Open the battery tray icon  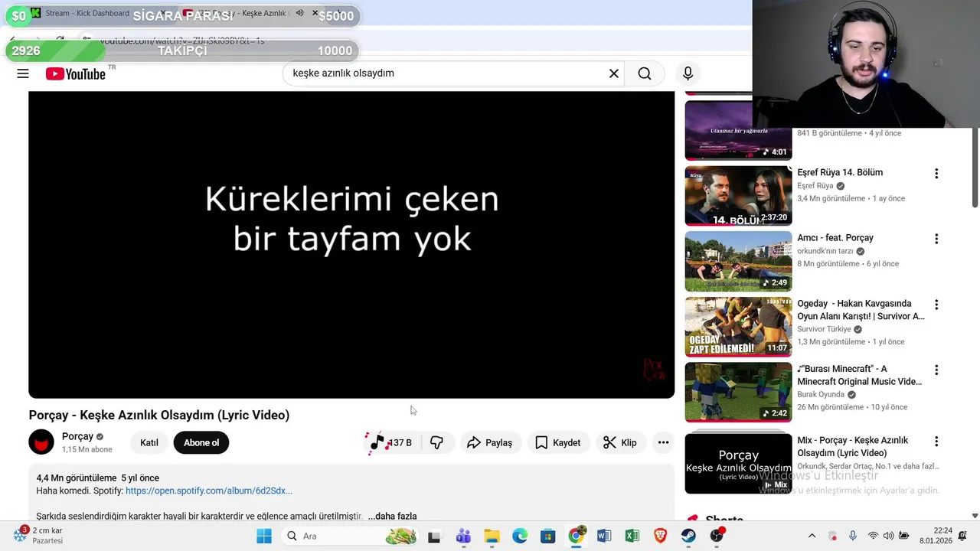click(904, 536)
